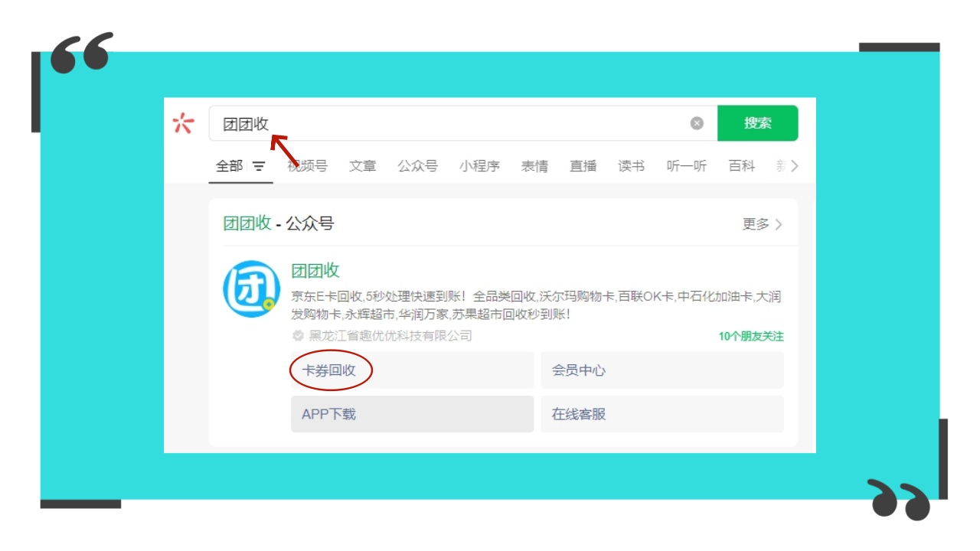This screenshot has height=551, width=980.
Task: Select the 听一听 tab
Action: 686,166
